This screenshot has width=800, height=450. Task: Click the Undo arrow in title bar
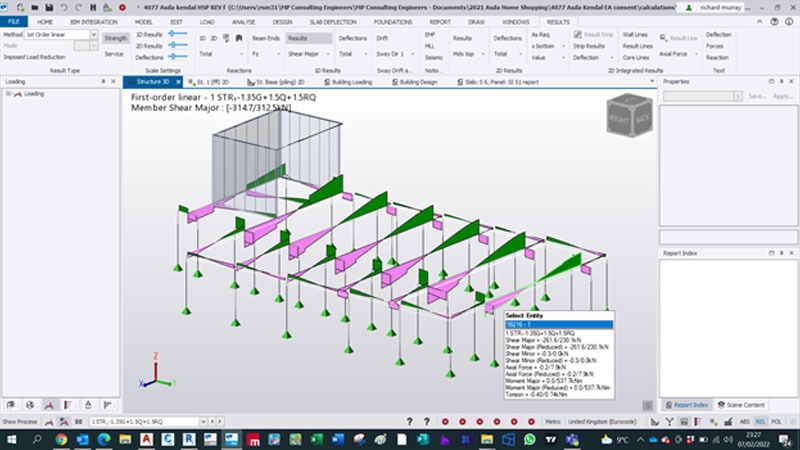[63, 7]
